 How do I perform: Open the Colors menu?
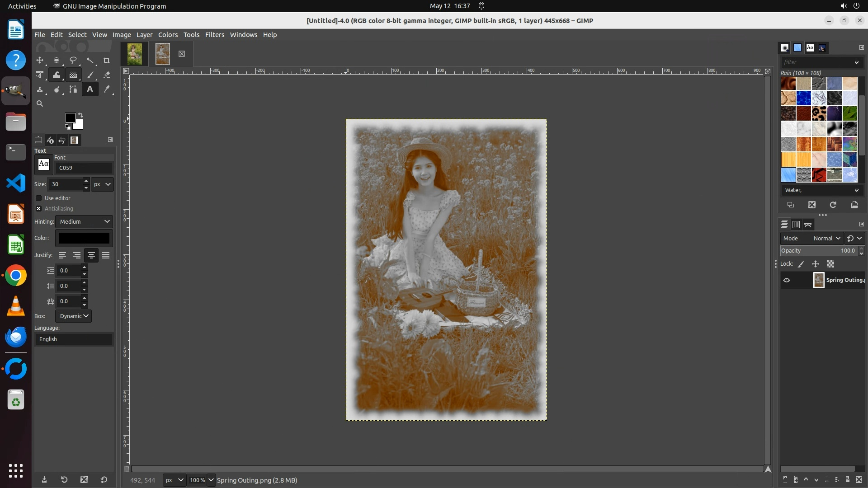[x=168, y=35]
